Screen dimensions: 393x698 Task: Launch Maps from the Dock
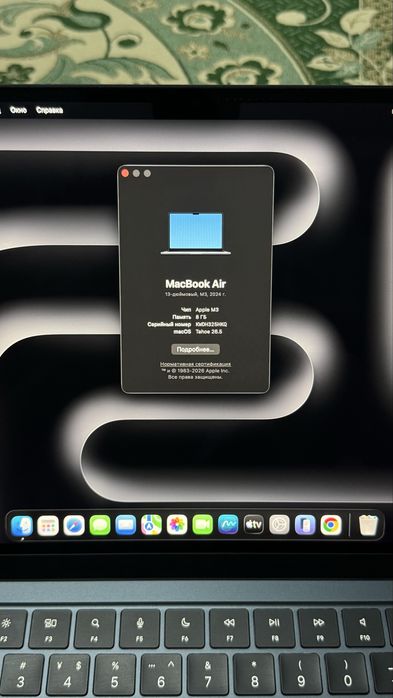coord(151,525)
